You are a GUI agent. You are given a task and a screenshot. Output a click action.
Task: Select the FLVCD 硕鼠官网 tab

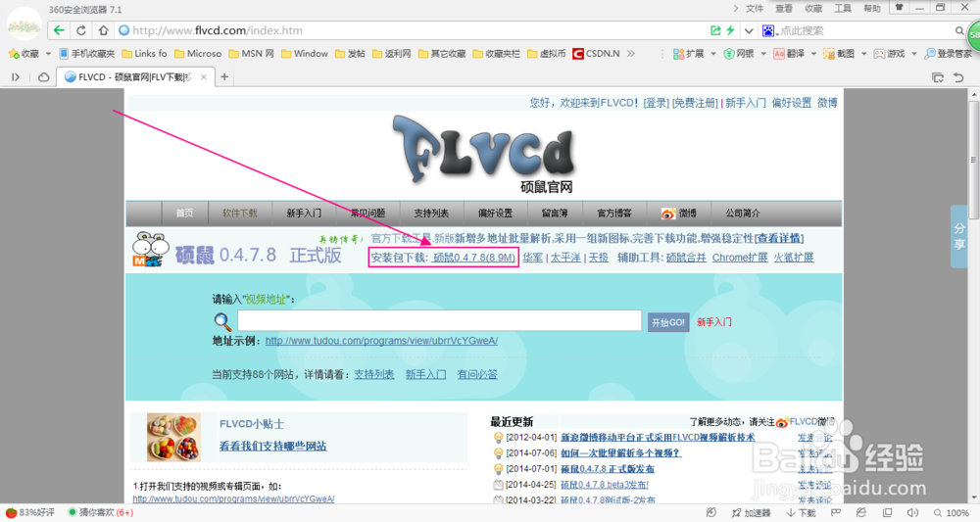135,76
